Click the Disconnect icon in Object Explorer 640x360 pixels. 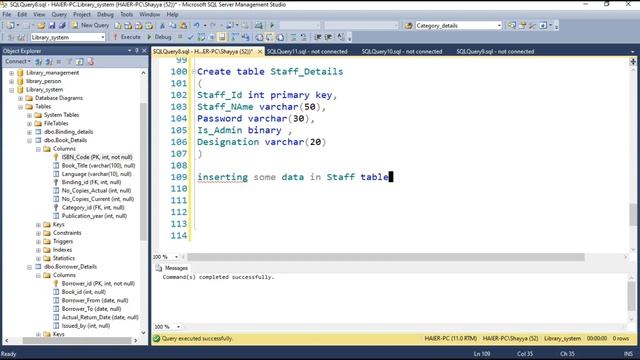pyautogui.click(x=49, y=62)
